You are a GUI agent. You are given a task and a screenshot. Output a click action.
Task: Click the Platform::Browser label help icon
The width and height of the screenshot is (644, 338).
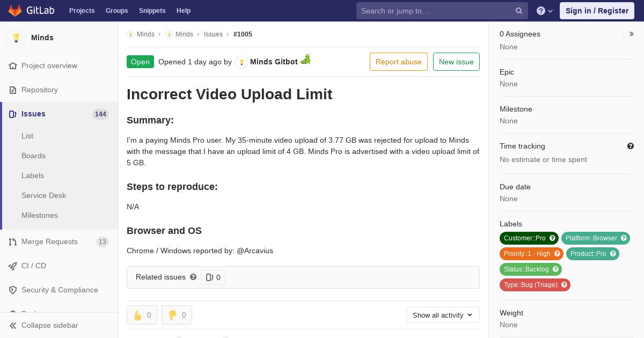[624, 238]
